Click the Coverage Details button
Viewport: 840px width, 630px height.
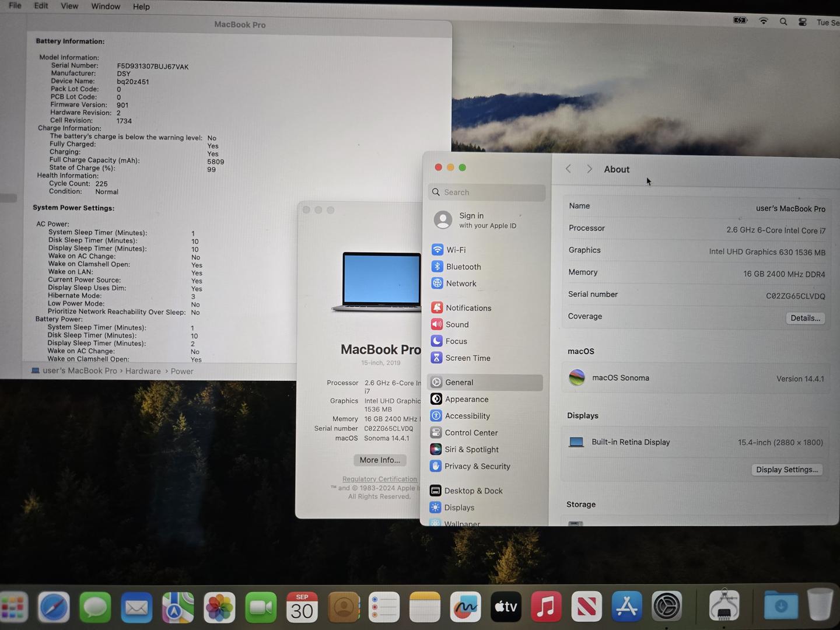[805, 318]
